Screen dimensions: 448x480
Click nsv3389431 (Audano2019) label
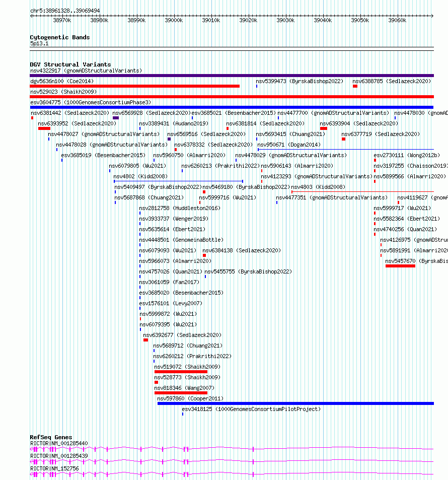[174, 124]
